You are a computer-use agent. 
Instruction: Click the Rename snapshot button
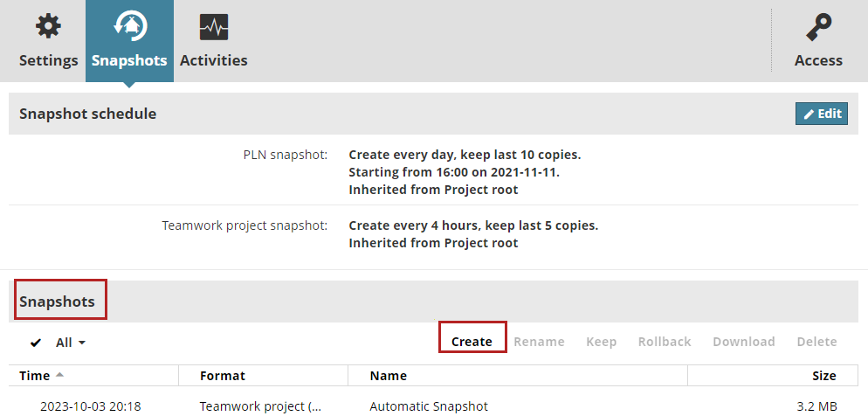(539, 342)
